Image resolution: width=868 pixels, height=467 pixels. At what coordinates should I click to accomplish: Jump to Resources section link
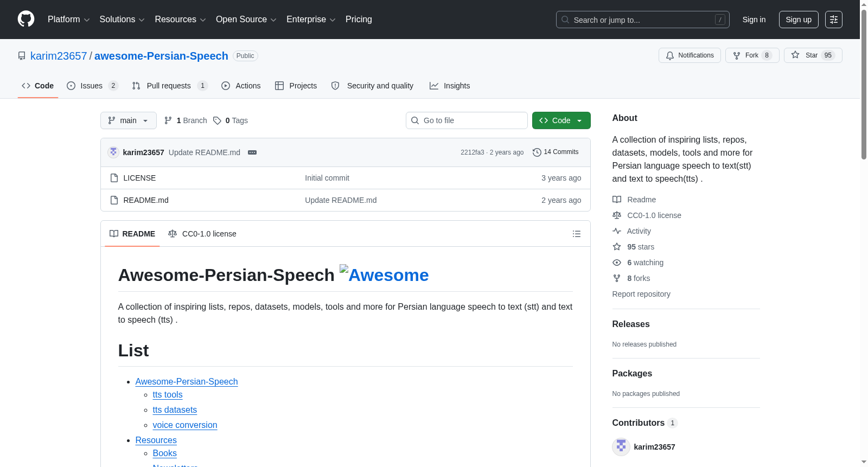(156, 440)
